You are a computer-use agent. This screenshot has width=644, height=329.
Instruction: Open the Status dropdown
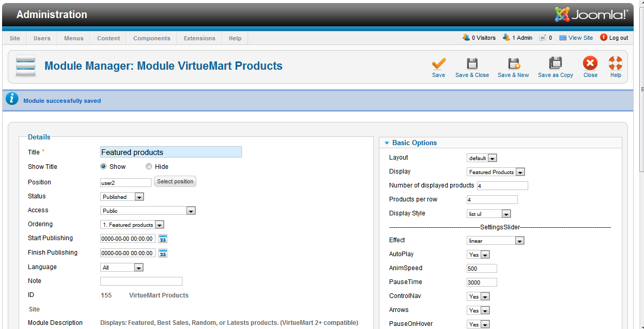tap(122, 197)
